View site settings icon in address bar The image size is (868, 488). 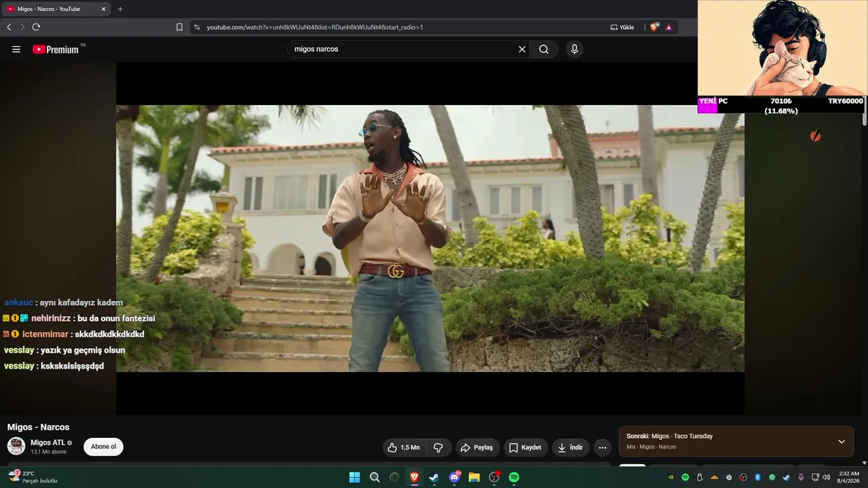[x=197, y=27]
